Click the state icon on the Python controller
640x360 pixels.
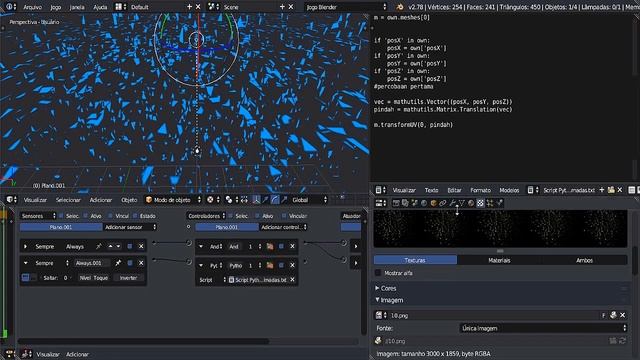270,265
